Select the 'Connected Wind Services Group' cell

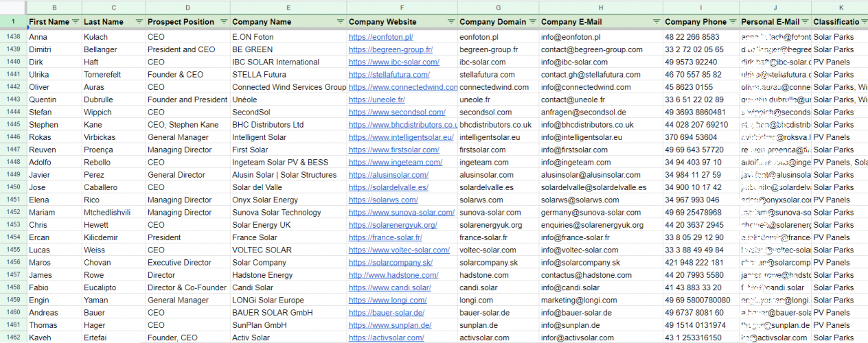coord(288,87)
